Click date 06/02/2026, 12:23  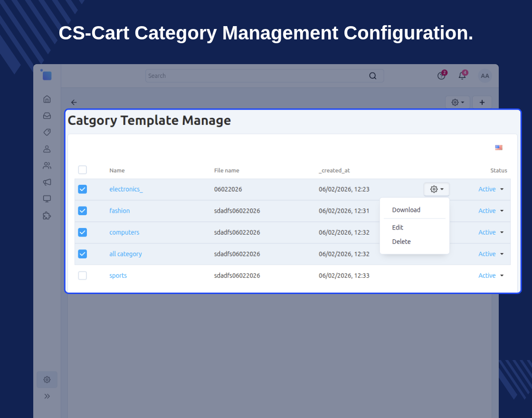coord(344,189)
